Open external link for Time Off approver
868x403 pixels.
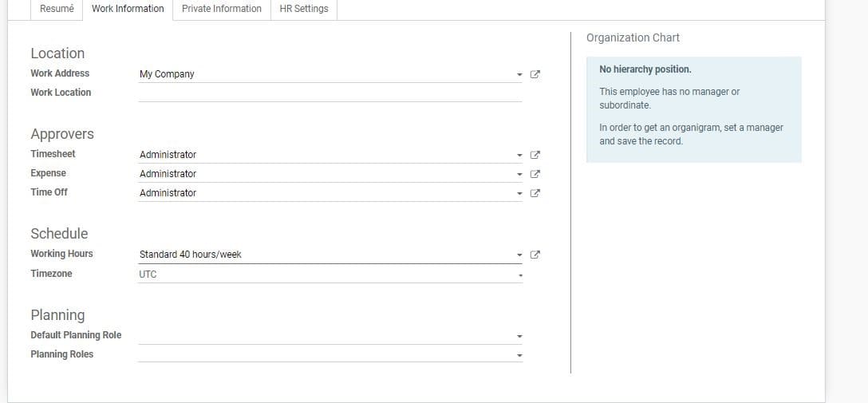535,193
